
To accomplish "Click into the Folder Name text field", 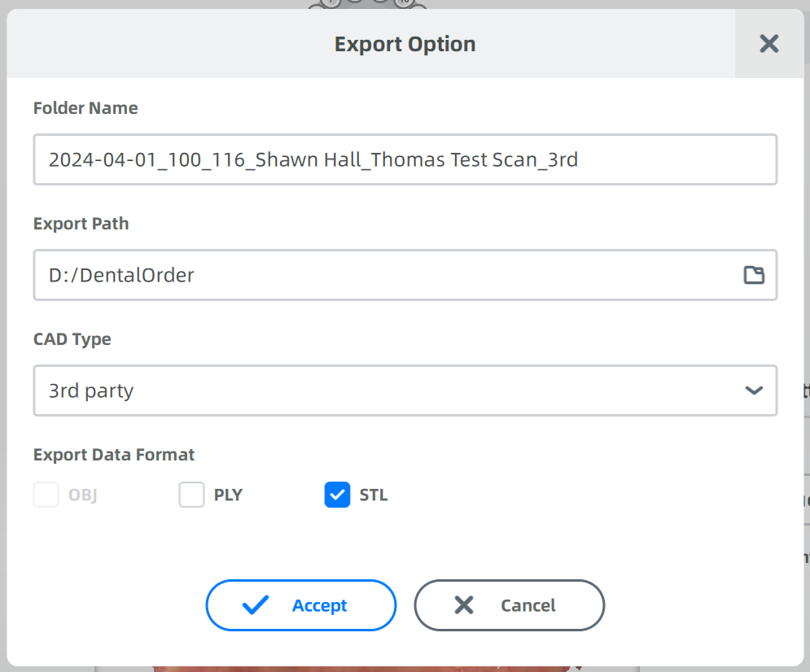I will point(405,159).
